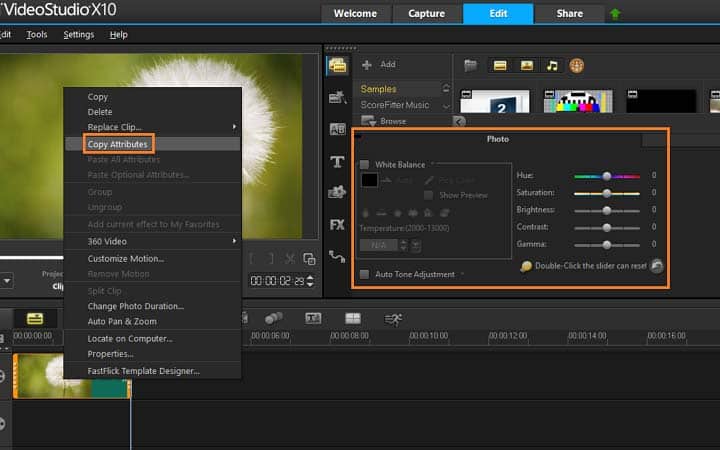Open the Path motion panel icon
This screenshot has height=450, width=720.
coord(337,256)
